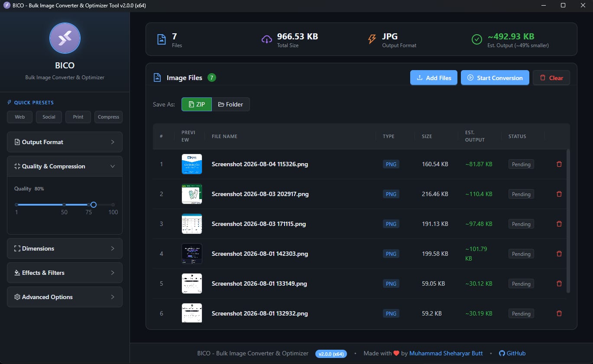Screen dimensions: 593x364
Task: Click file name Screenshot 2026-08-01 133149.png
Action: (x=259, y=283)
